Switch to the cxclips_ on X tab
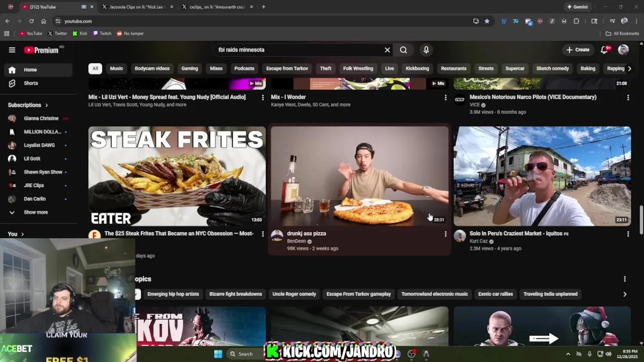The width and height of the screenshot is (644, 362). [218, 7]
